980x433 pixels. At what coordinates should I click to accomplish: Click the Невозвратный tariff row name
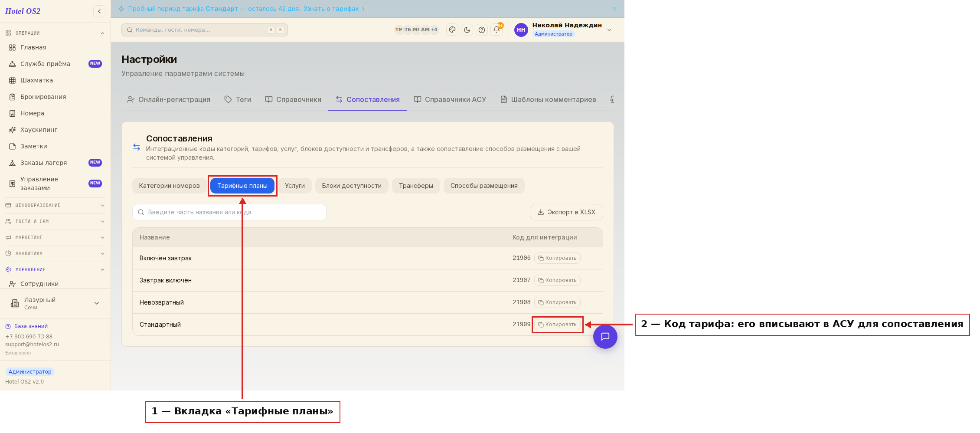161,302
